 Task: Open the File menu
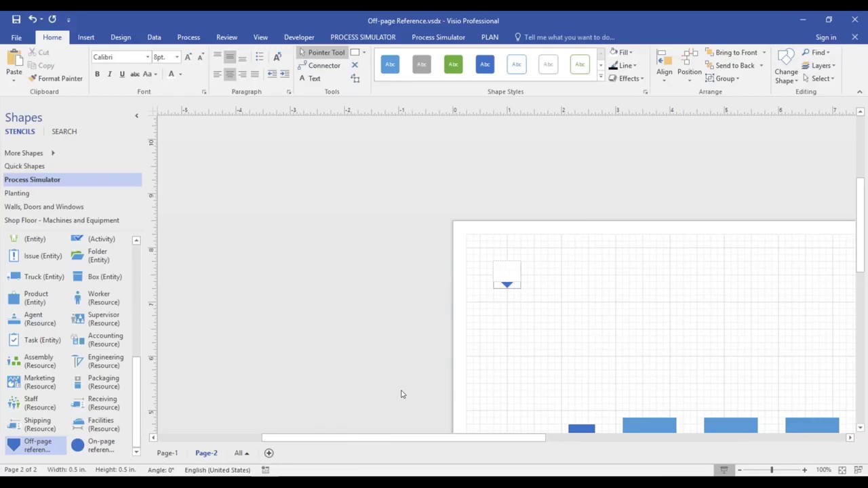(x=16, y=37)
